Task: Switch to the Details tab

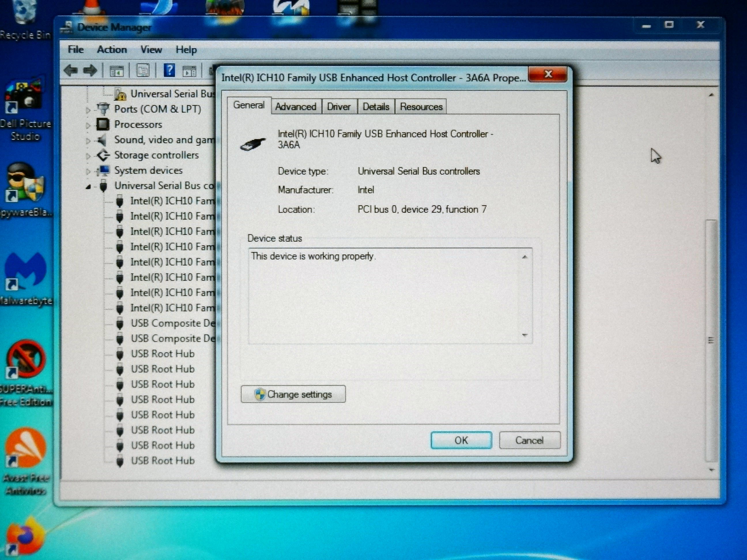Action: (x=376, y=107)
